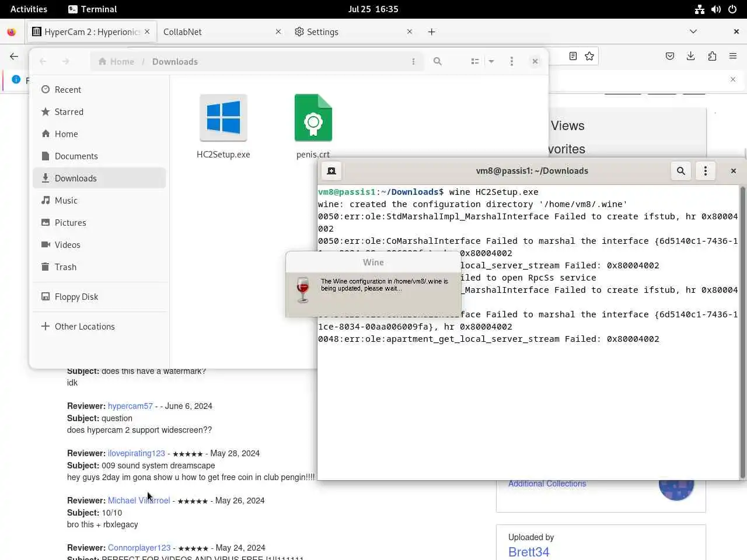Image resolution: width=747 pixels, height=560 pixels.
Task: Select Music in Files sidebar
Action: click(99, 201)
